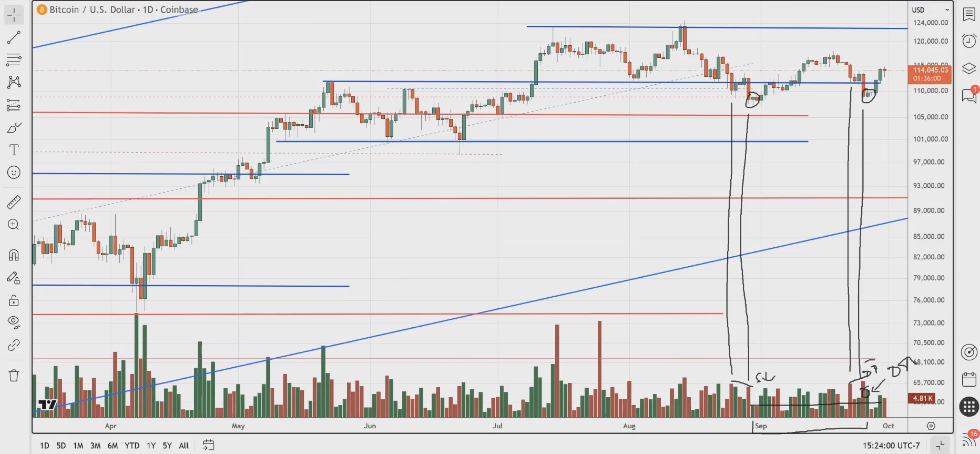Image resolution: width=980 pixels, height=454 pixels.
Task: Select the crosshair cursor tool
Action: 14,15
